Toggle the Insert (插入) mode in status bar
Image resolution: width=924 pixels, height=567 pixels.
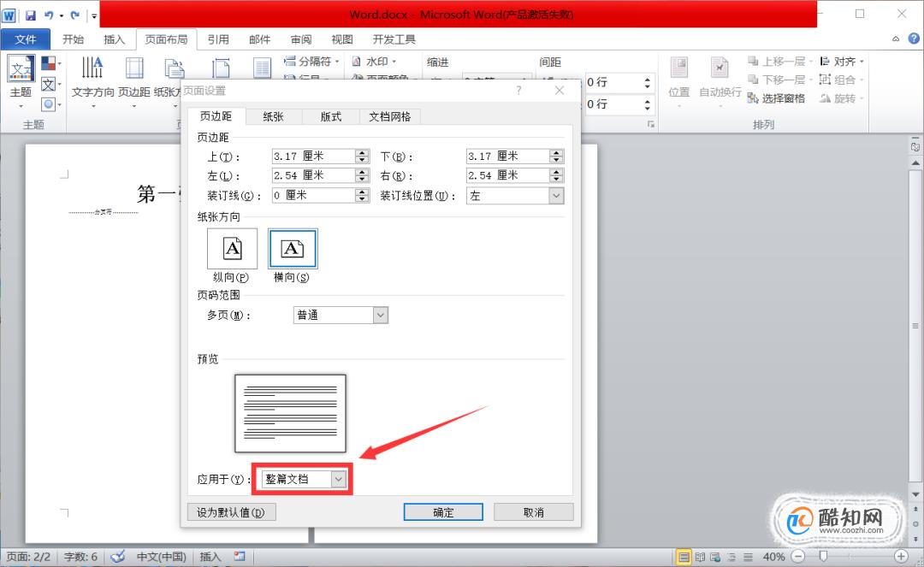pos(210,557)
